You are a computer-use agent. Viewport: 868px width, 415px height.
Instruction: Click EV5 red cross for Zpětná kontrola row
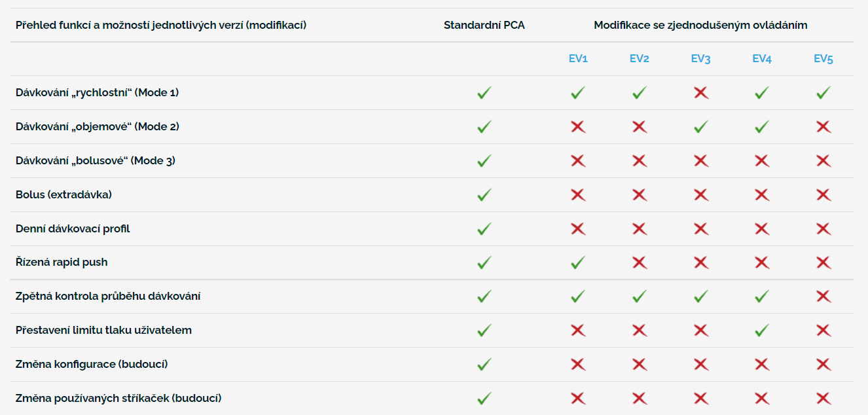(823, 297)
